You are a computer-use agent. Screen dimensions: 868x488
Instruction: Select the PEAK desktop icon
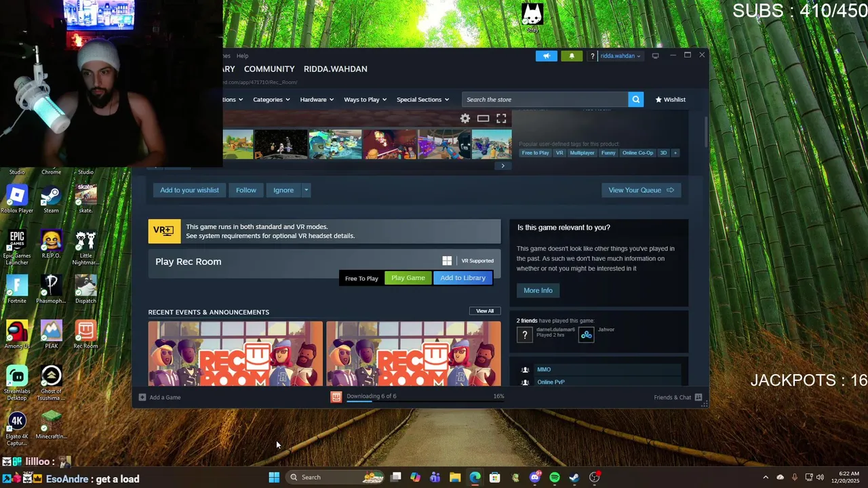51,335
